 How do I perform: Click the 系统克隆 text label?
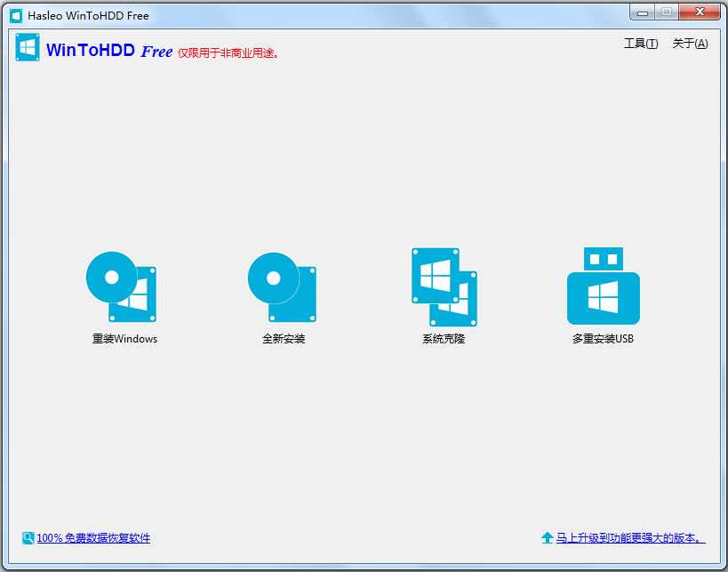444,339
